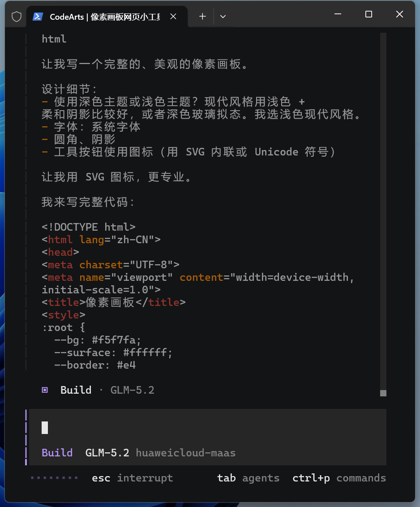
Task: Click the line 圆角、阴影
Action: pyautogui.click(x=78, y=139)
